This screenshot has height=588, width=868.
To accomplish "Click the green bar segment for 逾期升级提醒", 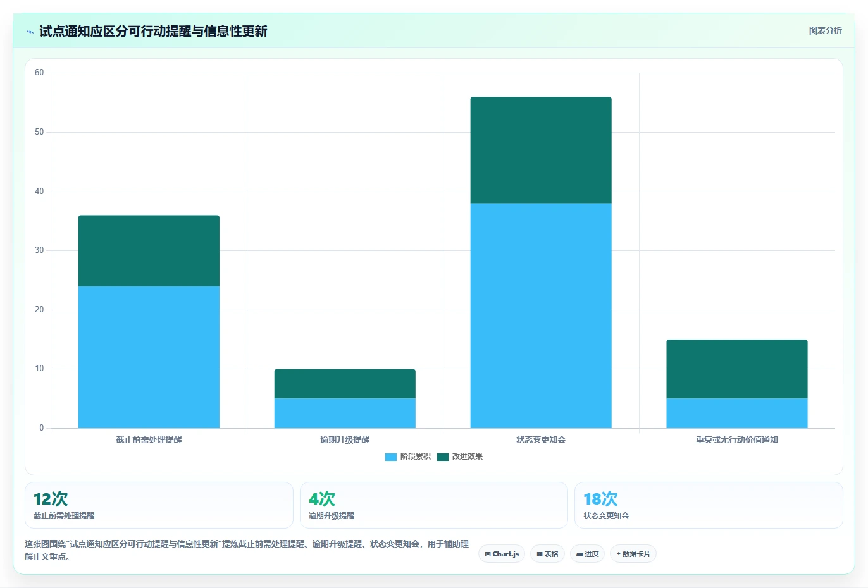I will pos(345,384).
